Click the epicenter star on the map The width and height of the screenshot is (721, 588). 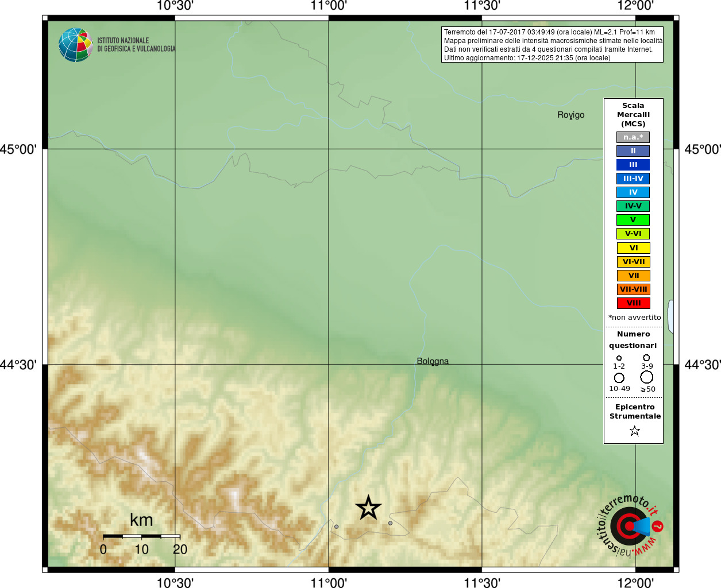[x=368, y=508]
